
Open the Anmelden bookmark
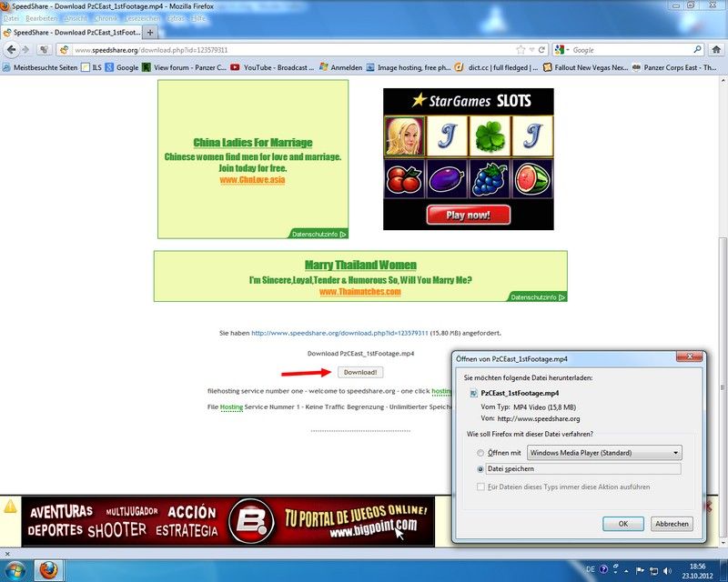(x=340, y=67)
